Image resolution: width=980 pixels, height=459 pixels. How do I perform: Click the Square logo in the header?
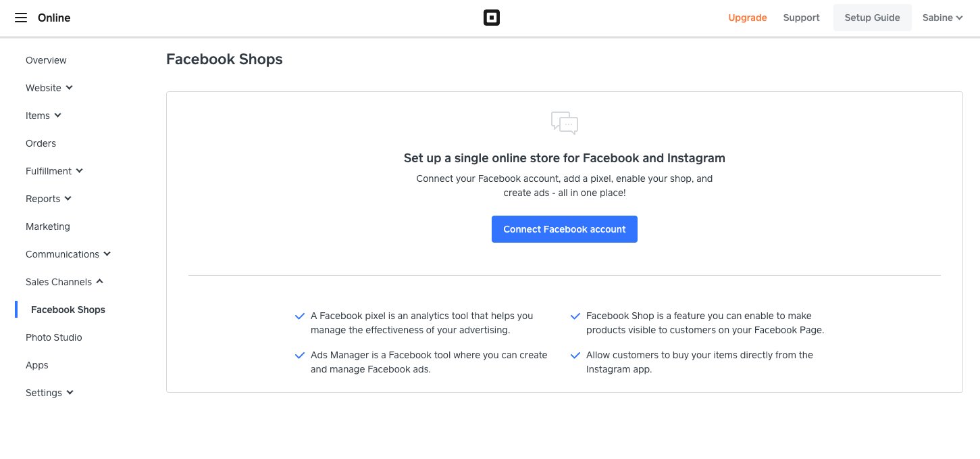pos(491,18)
